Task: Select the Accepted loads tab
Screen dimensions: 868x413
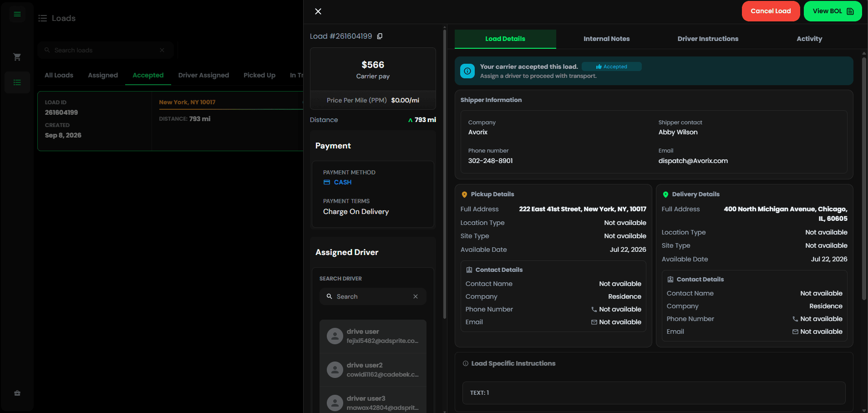Action: [148, 75]
